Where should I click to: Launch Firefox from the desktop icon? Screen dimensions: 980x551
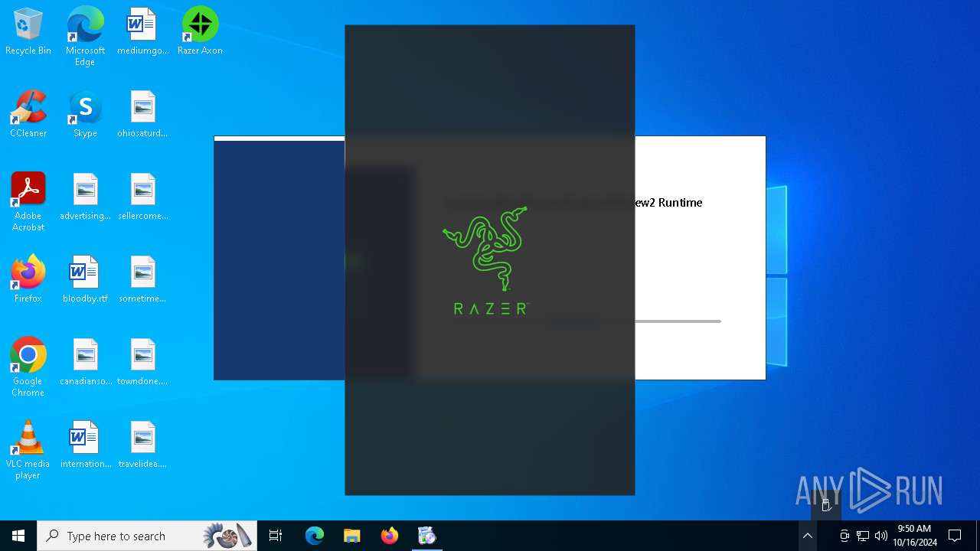tap(28, 280)
